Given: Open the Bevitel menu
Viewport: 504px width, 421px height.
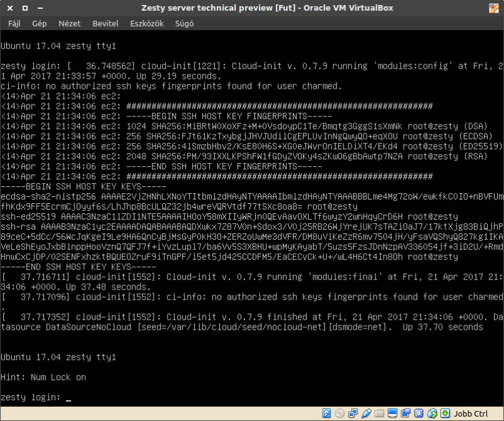Looking at the screenshot, I should [105, 24].
